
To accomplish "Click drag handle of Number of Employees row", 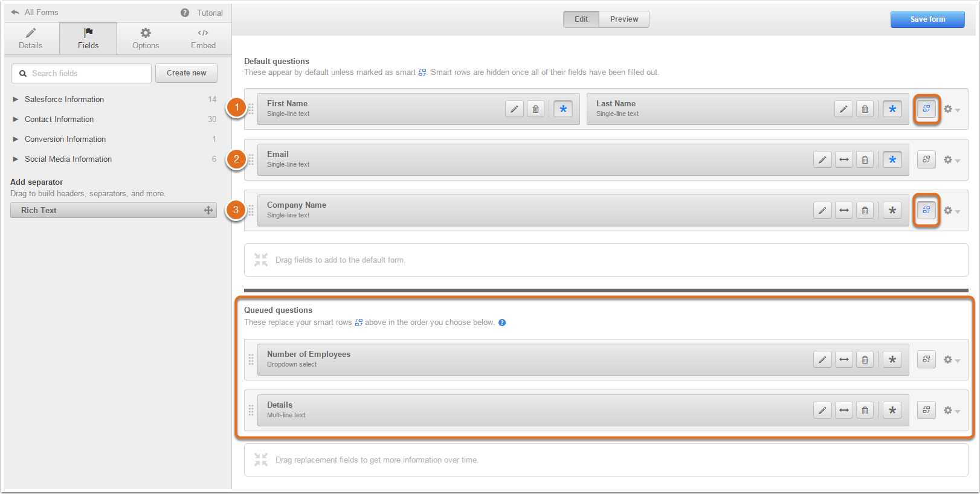I will point(251,360).
